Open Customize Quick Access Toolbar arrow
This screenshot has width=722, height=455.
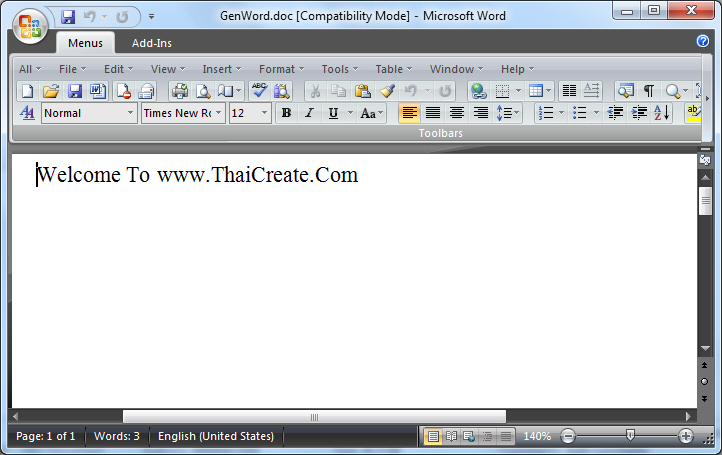tap(151, 17)
